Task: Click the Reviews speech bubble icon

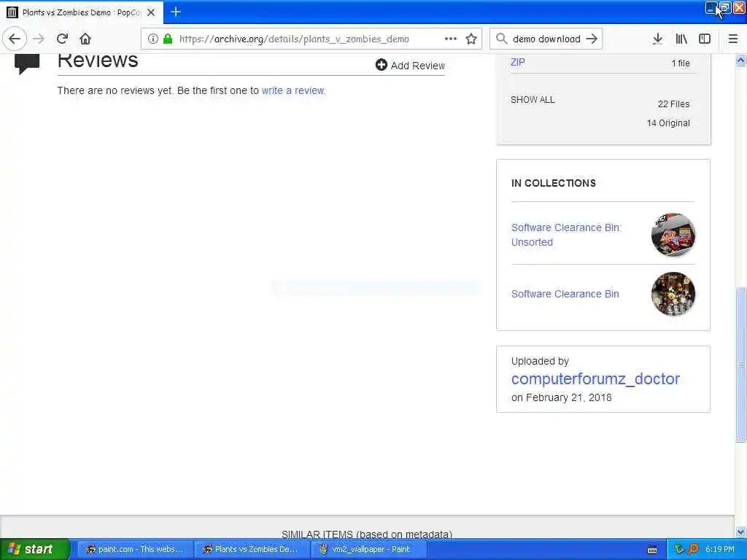Action: [27, 64]
